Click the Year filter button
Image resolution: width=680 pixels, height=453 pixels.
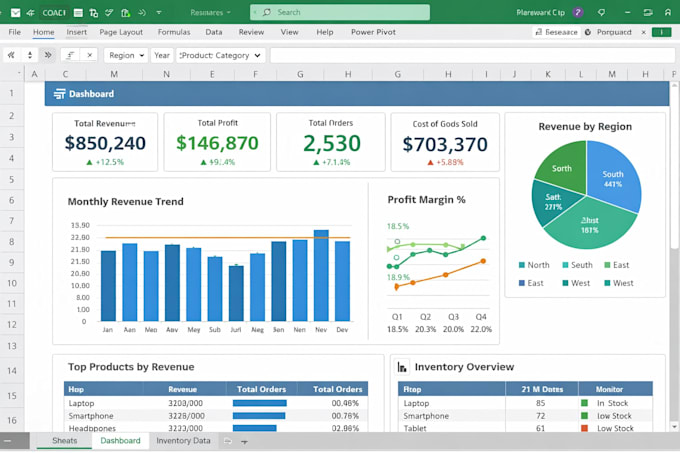162,55
